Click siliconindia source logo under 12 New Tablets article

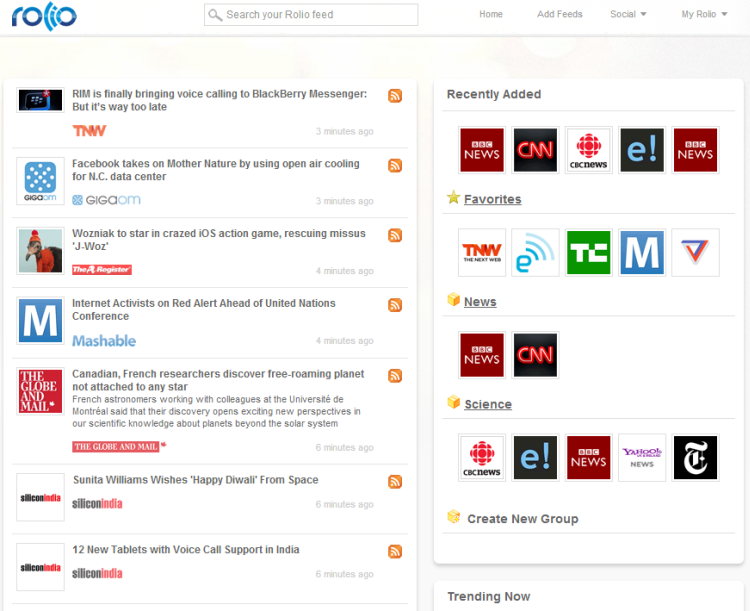(x=98, y=574)
